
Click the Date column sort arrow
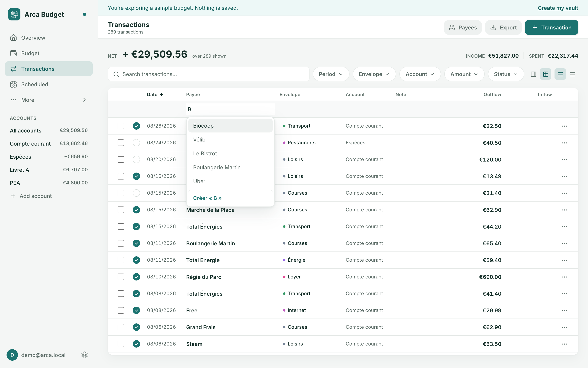pos(161,94)
